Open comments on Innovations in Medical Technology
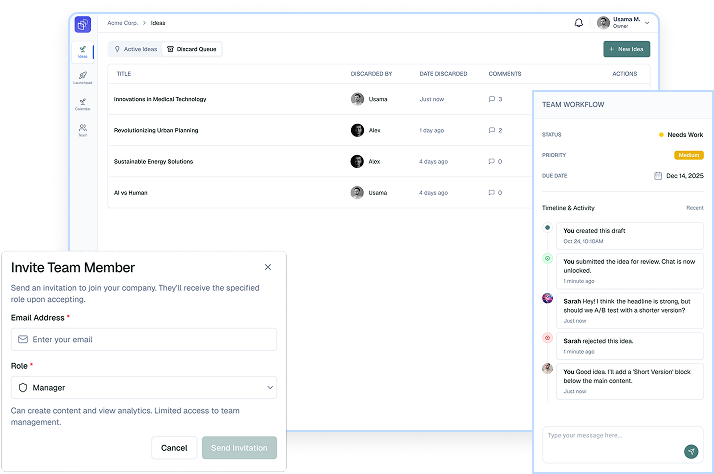This screenshot has height=474, width=714. [x=495, y=99]
